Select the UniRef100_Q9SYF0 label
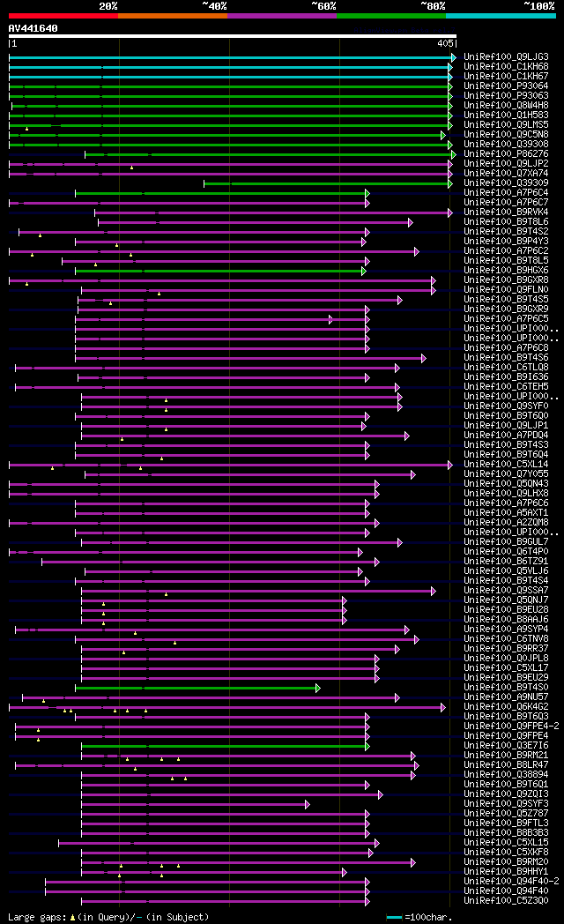Screen dimensions: 564x924 pyautogui.click(x=506, y=406)
